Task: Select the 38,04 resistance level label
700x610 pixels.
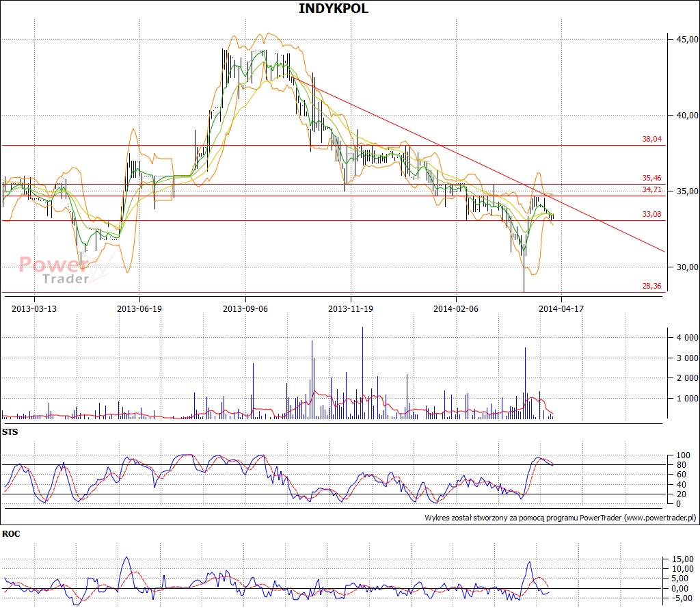Action: (x=651, y=139)
